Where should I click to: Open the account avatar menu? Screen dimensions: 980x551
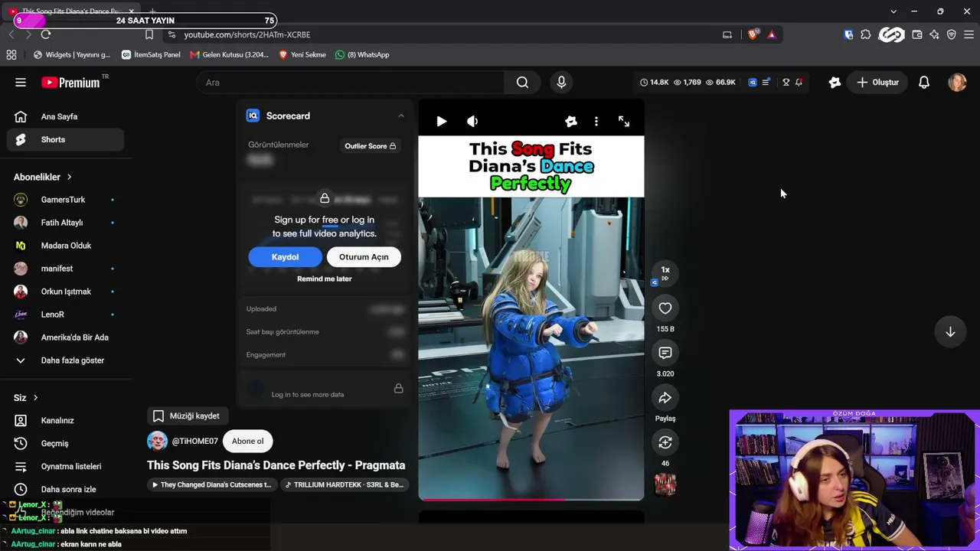click(x=957, y=83)
